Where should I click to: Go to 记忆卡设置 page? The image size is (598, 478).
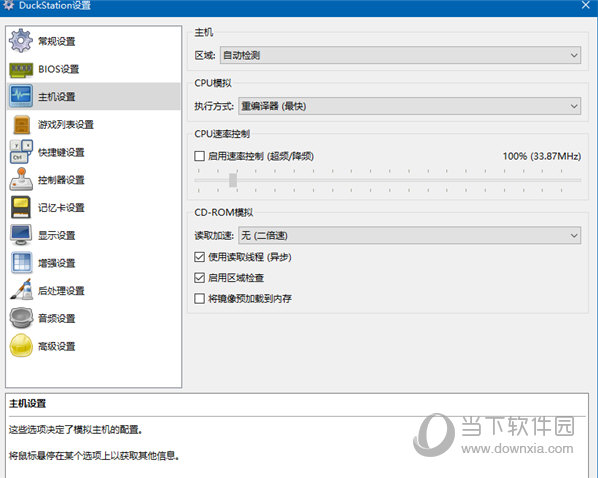click(x=94, y=208)
